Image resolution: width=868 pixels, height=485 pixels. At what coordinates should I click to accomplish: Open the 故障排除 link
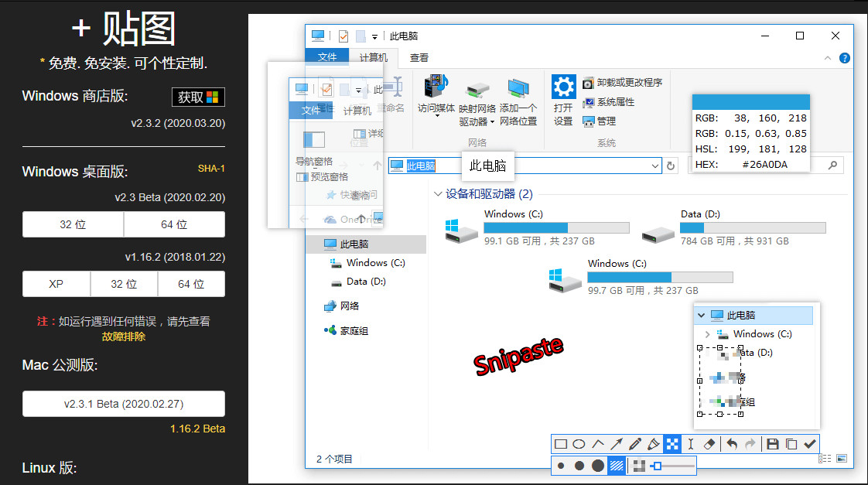(x=124, y=336)
